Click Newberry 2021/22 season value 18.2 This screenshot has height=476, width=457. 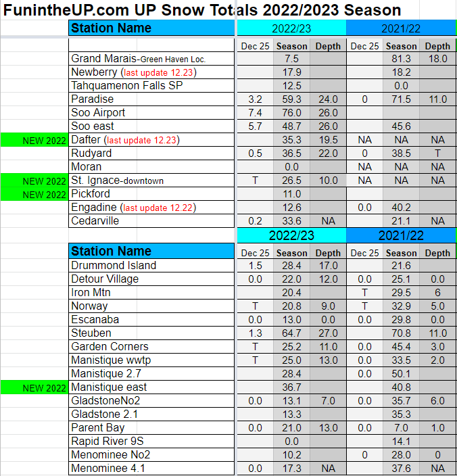[401, 72]
